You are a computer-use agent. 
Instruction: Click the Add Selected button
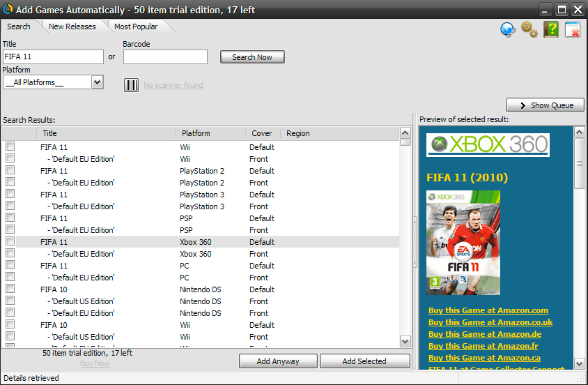(x=364, y=361)
